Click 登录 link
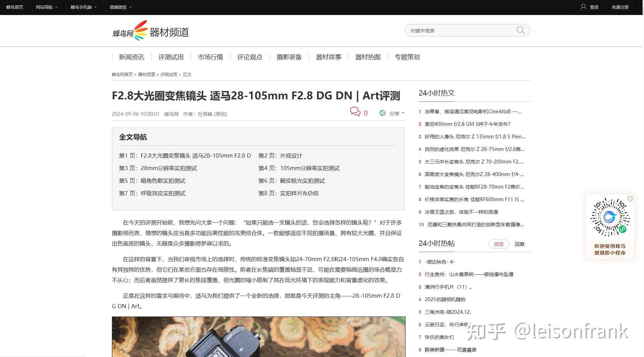 point(594,7)
